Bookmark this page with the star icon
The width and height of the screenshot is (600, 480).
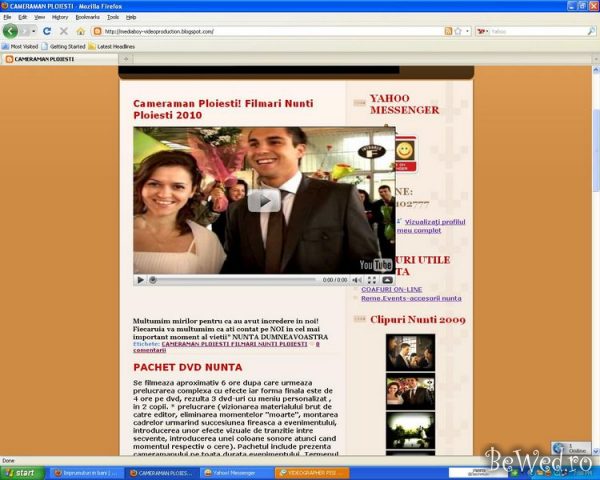pyautogui.click(x=458, y=31)
